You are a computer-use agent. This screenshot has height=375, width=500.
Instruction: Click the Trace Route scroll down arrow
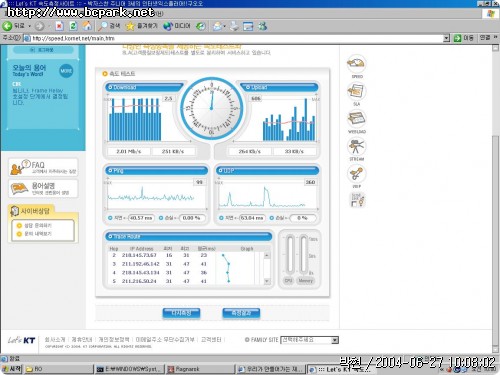pos(267,281)
